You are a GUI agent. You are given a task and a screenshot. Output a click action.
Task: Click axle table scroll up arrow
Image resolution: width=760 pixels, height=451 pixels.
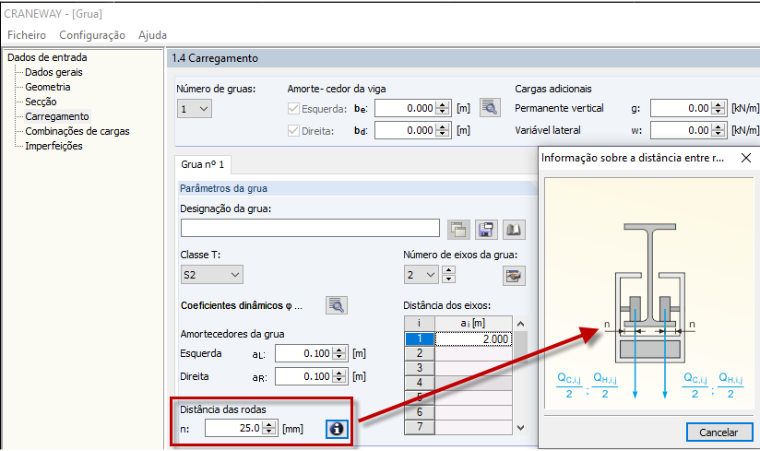point(521,323)
